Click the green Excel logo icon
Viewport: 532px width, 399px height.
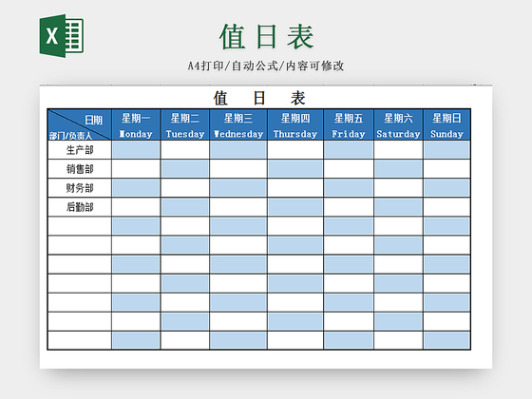click(x=62, y=36)
